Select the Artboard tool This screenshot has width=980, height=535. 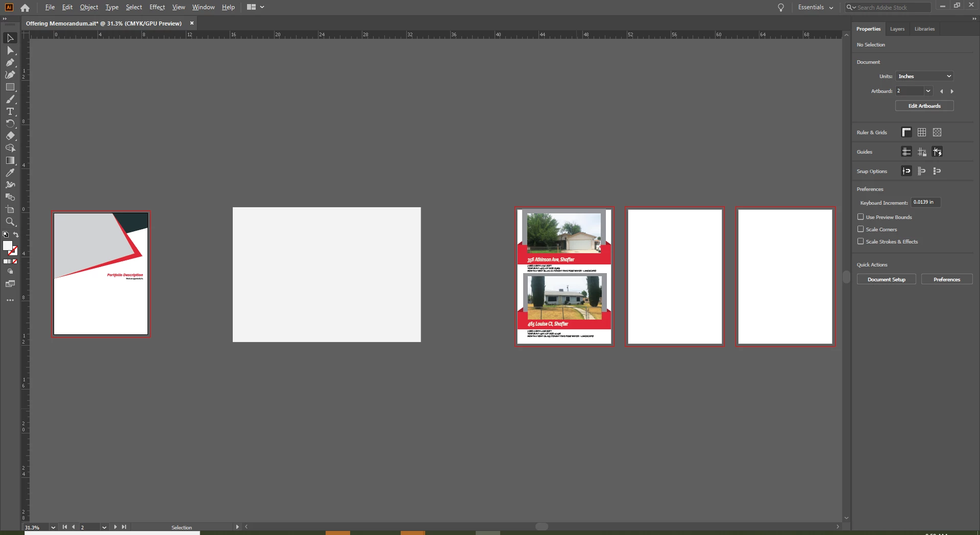tap(10, 210)
